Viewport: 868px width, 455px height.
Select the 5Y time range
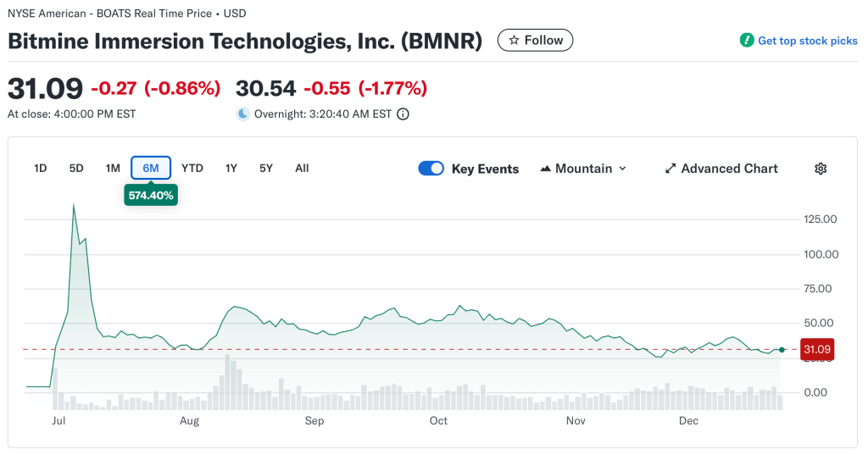pyautogui.click(x=266, y=168)
